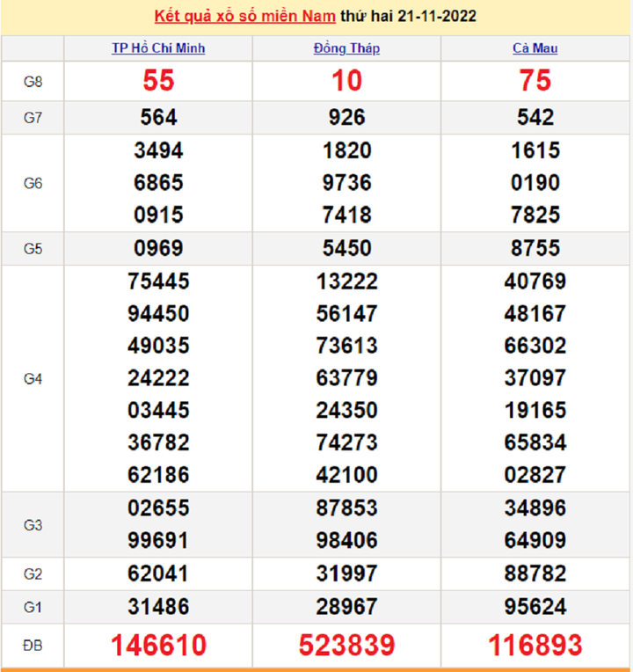The height and width of the screenshot is (672, 633).
Task: Select the G5 number 0969
Action: 158,249
